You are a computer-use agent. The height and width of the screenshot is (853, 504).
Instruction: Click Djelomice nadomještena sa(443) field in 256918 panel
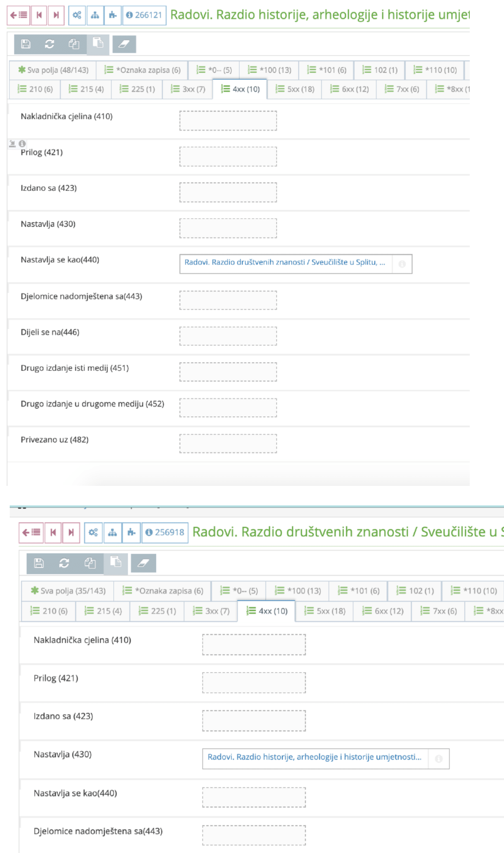coord(254,835)
